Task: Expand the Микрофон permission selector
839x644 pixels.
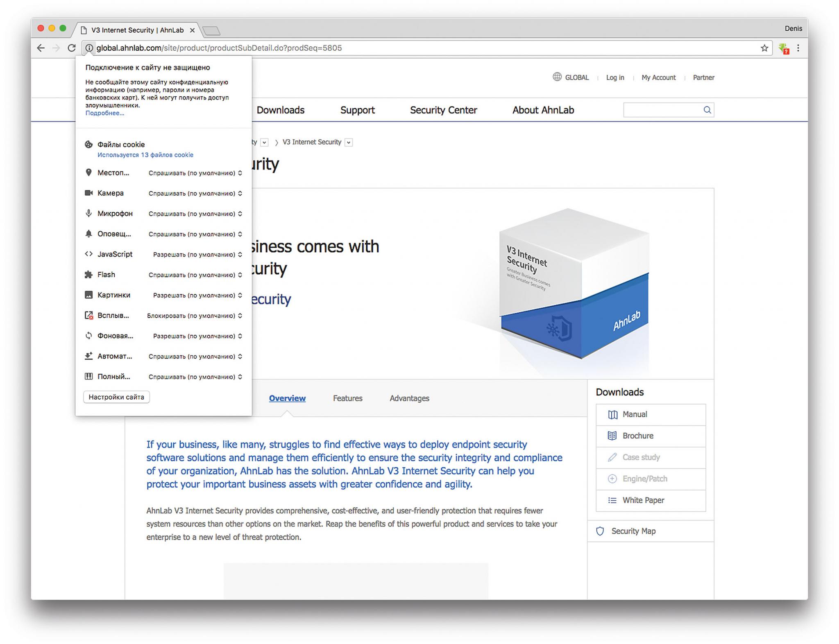Action: tap(195, 214)
